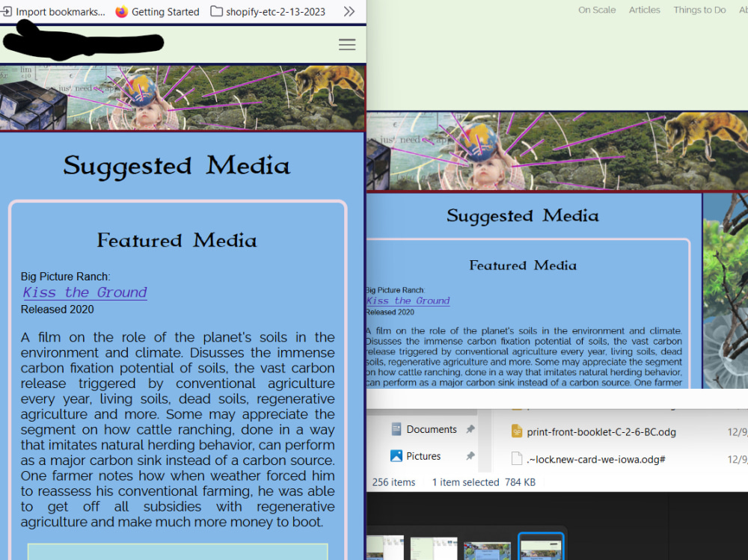The image size is (748, 560).
Task: Go to On Scale in right window nav
Action: pos(597,10)
